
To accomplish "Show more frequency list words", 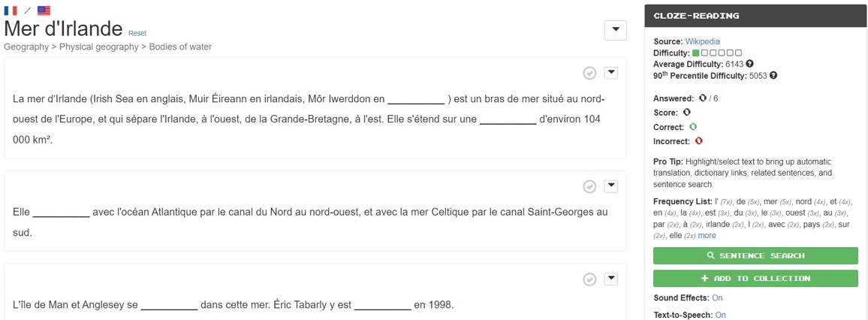I will [707, 235].
